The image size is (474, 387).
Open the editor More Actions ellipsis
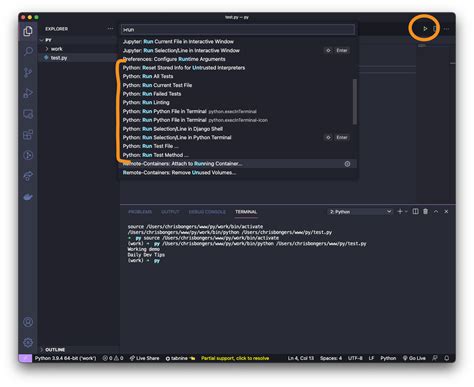coord(446,29)
